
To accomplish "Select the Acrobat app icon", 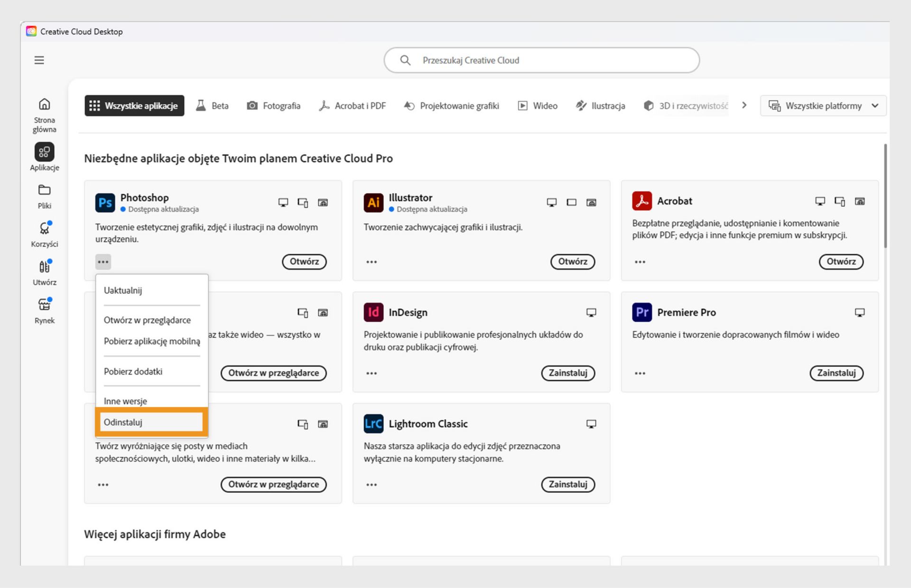I will coord(642,201).
